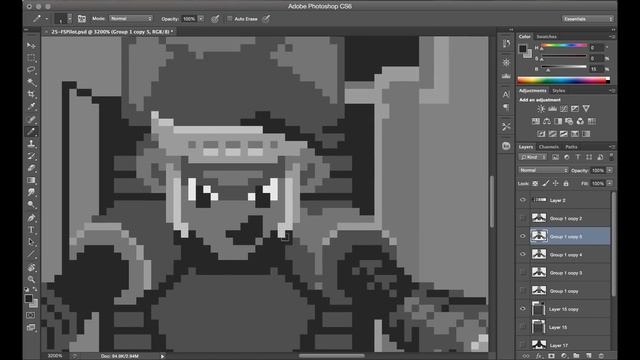The height and width of the screenshot is (360, 640).
Task: Select the Horizontal Type tool
Action: [31, 230]
